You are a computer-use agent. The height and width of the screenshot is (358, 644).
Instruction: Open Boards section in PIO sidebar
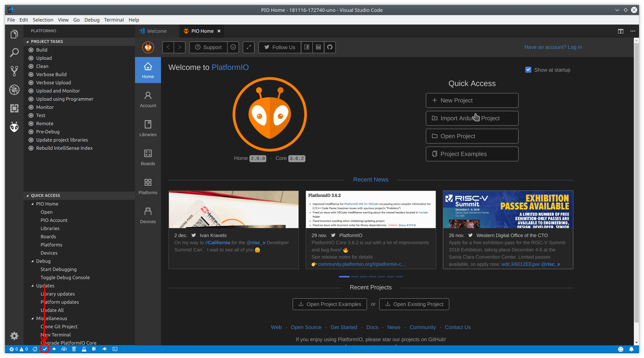pos(148,158)
